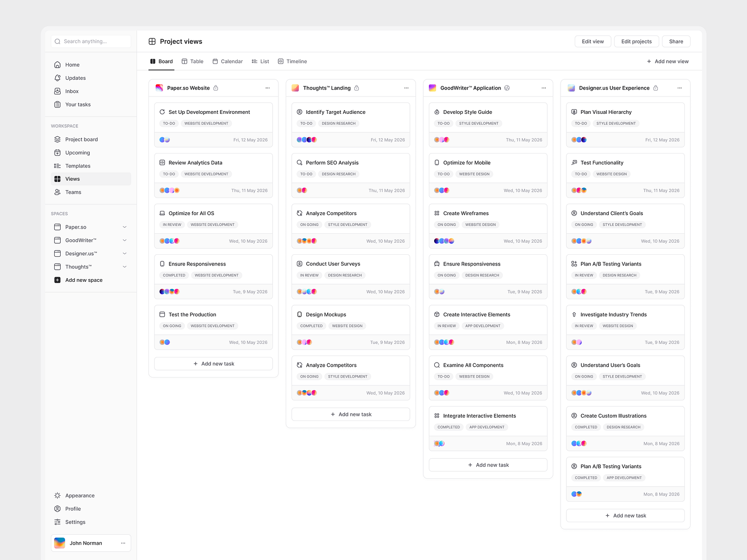Toggle the lock on Thoughts™ Landing board
Screen dimensions: 747x560
357,88
